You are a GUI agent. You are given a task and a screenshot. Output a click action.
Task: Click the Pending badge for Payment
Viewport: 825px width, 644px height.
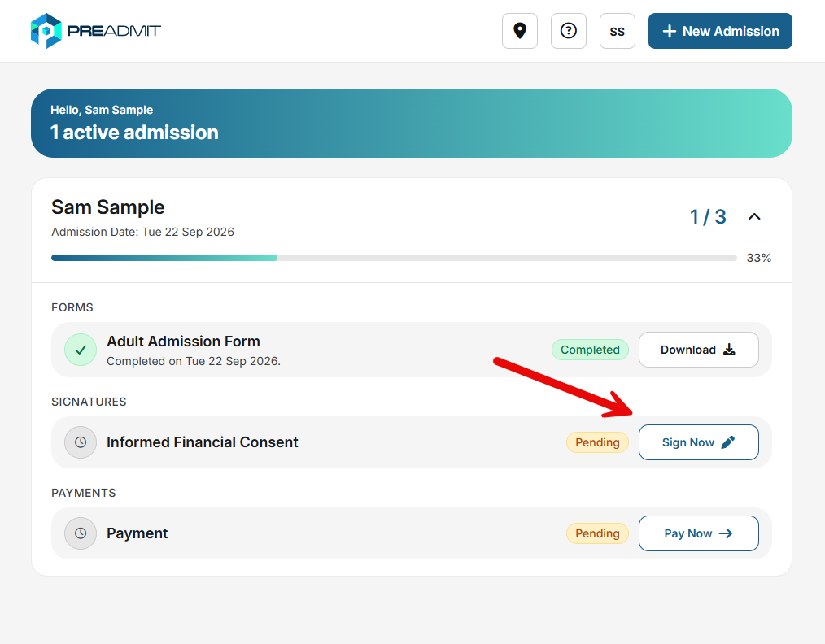pos(597,533)
